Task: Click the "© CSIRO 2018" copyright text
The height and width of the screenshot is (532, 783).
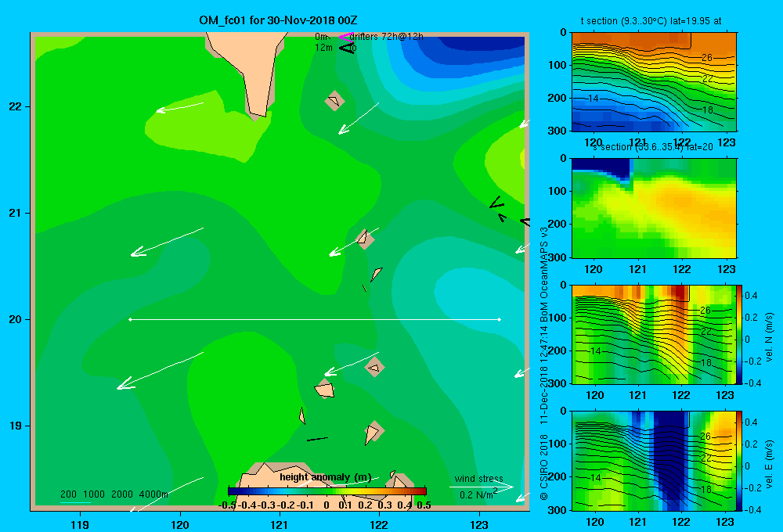Action: tap(544, 466)
